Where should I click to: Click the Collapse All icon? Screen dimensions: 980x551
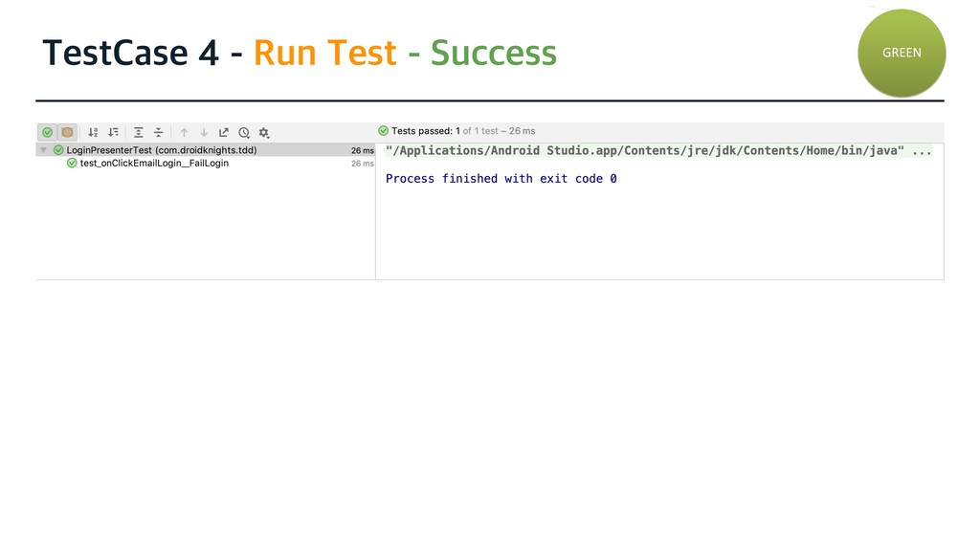[x=158, y=132]
